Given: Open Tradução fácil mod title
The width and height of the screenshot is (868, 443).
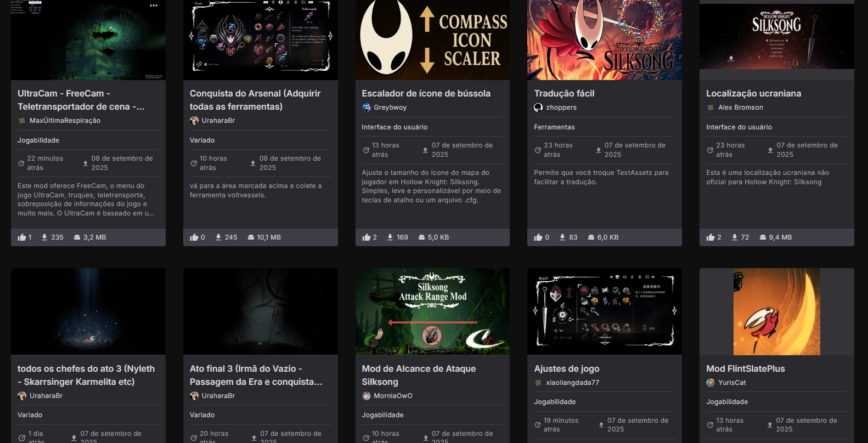Looking at the screenshot, I should (x=564, y=93).
